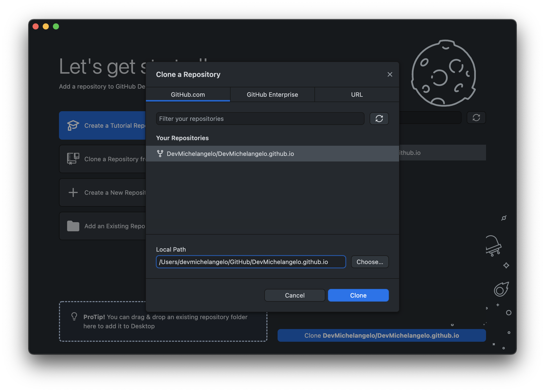Click the graduation cap tutorial icon
The height and width of the screenshot is (392, 545).
pos(73,125)
